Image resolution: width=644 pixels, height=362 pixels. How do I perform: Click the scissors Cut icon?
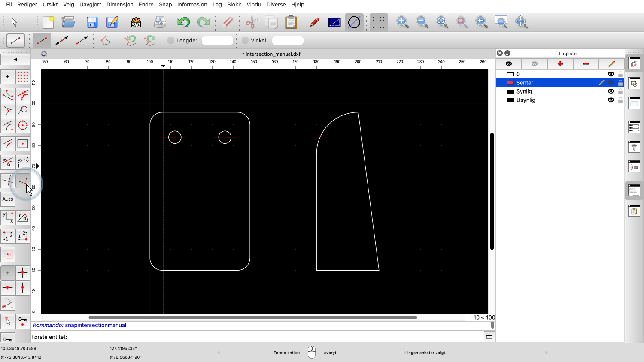[251, 22]
